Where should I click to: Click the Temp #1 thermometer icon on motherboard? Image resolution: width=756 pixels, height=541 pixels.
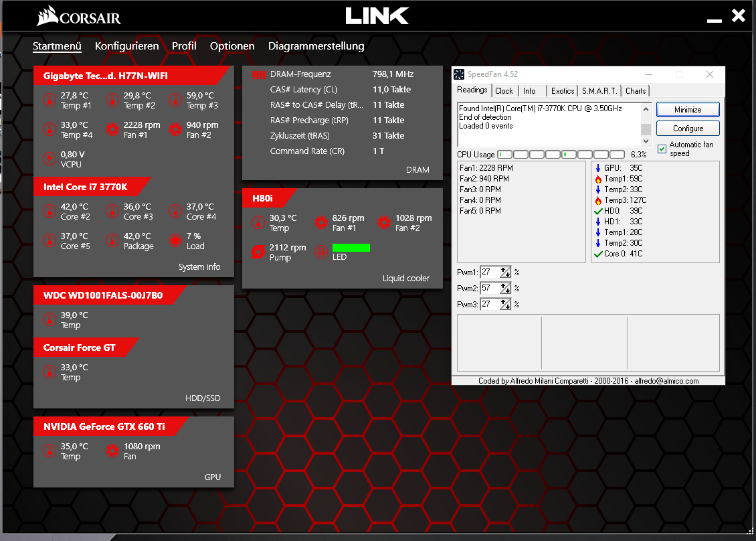pyautogui.click(x=50, y=100)
